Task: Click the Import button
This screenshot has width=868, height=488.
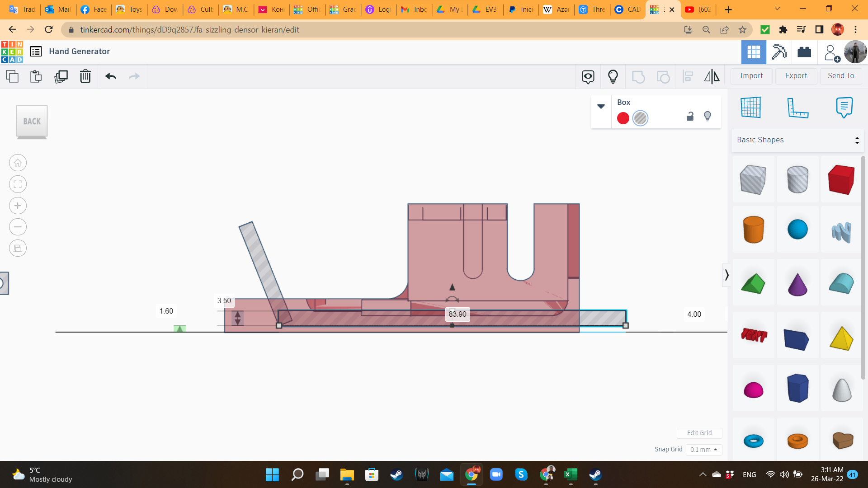Action: point(751,76)
